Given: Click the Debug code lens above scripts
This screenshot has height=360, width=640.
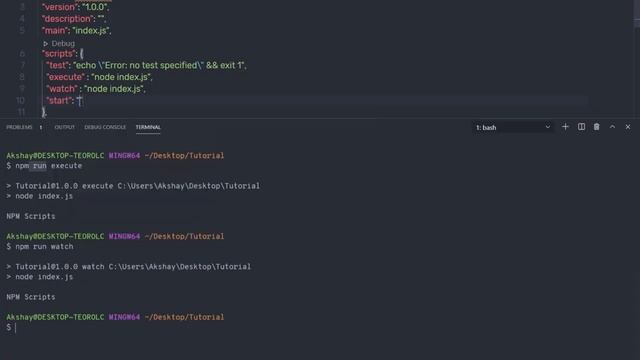Looking at the screenshot, I should pos(63,43).
